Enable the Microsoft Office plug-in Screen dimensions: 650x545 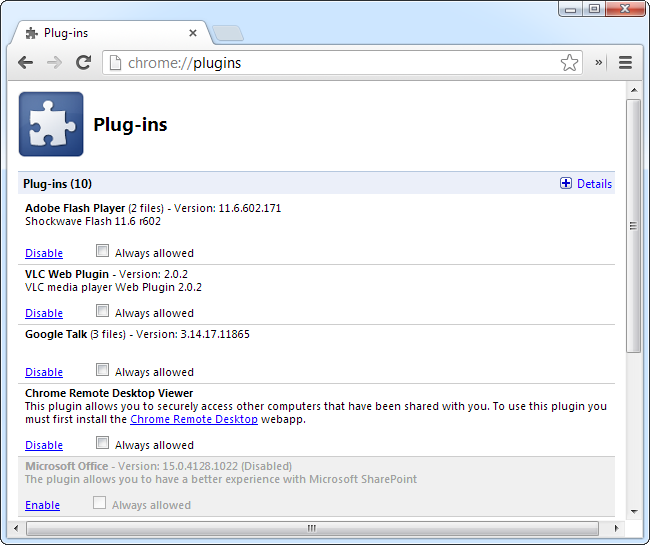(x=42, y=505)
